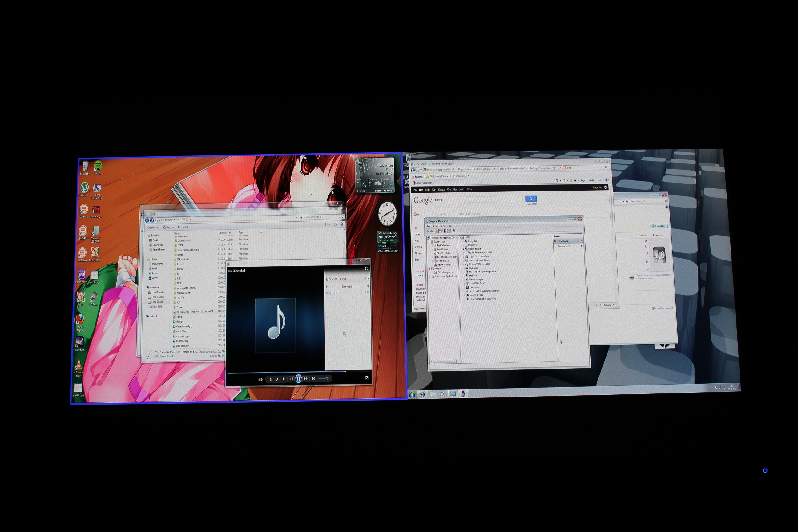798x532 pixels.
Task: Open the Explorer view options dropdown
Action: tap(330, 224)
